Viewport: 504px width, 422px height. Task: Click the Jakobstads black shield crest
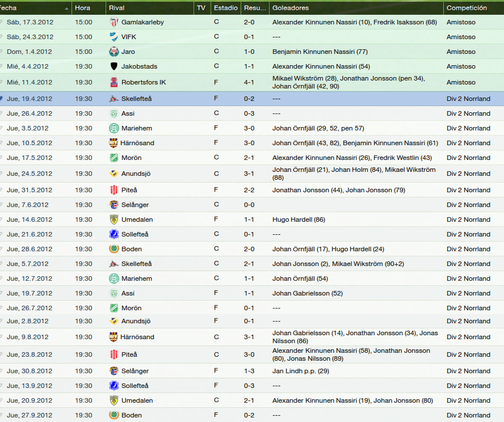pyautogui.click(x=114, y=66)
